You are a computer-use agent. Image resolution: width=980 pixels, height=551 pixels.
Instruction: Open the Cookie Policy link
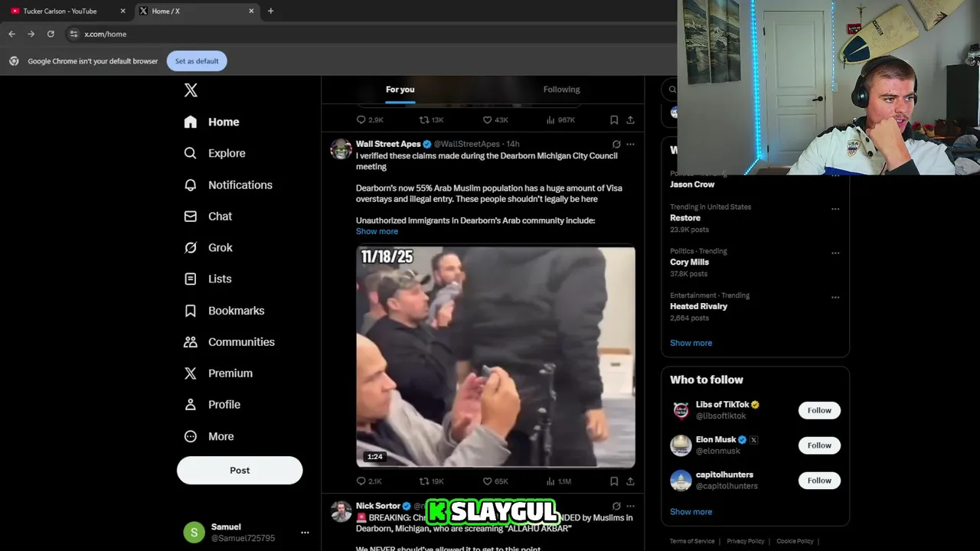pos(795,541)
